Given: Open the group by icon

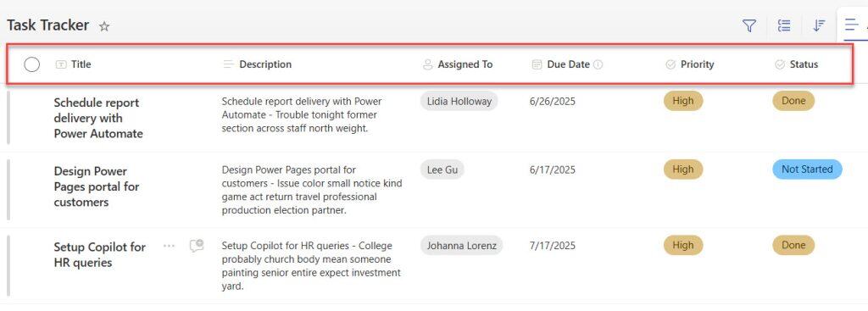Looking at the screenshot, I should 784,25.
